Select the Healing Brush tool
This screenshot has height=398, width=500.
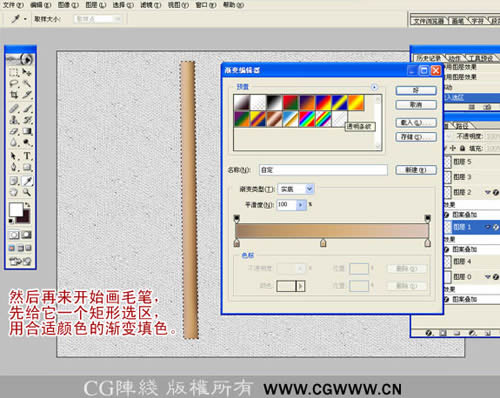[x=13, y=109]
